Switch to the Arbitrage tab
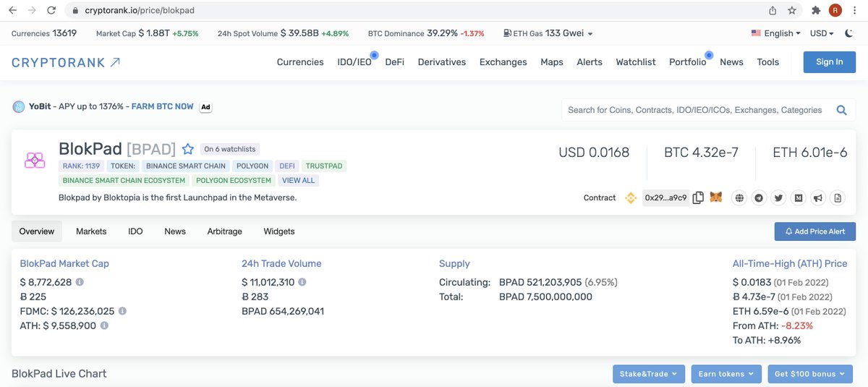This screenshot has height=387, width=868. [x=224, y=231]
